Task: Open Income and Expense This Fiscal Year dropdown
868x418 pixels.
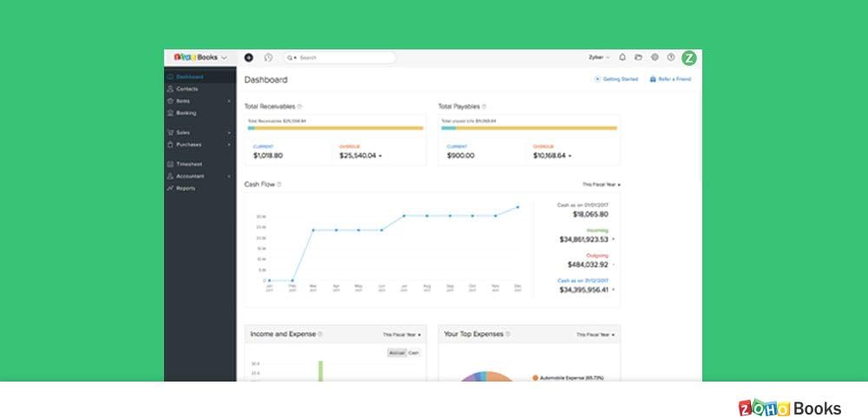Action: (x=402, y=335)
